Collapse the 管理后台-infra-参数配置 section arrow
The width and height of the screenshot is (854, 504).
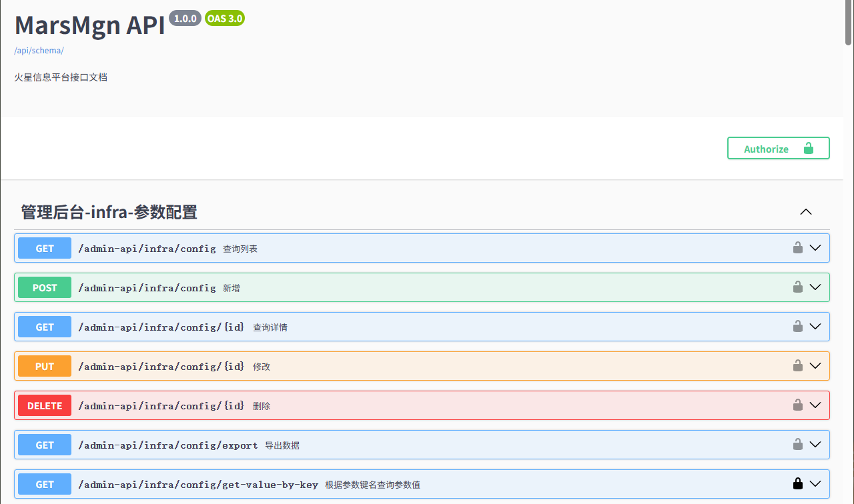pyautogui.click(x=806, y=212)
